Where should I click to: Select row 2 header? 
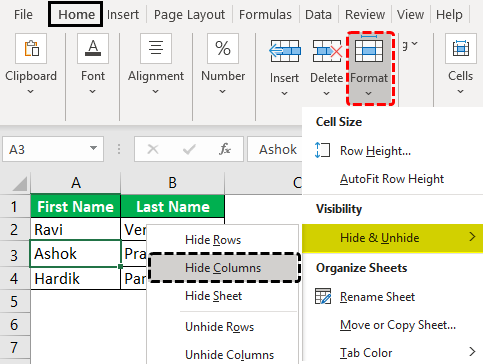point(15,229)
